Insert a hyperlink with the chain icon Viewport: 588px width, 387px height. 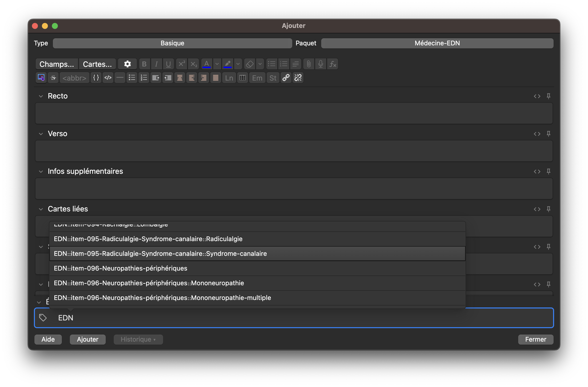[x=286, y=78]
